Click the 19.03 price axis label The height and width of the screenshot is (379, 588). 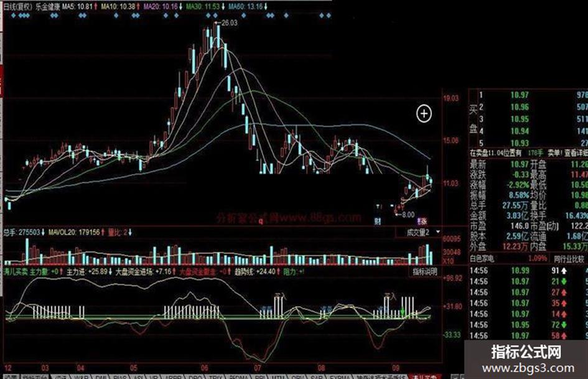coord(450,98)
